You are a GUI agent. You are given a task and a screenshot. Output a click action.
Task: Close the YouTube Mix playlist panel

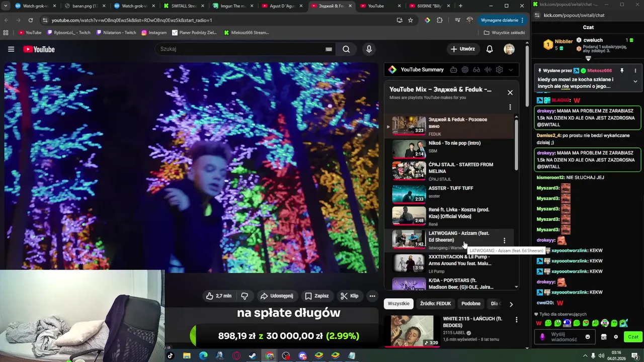pos(510,93)
